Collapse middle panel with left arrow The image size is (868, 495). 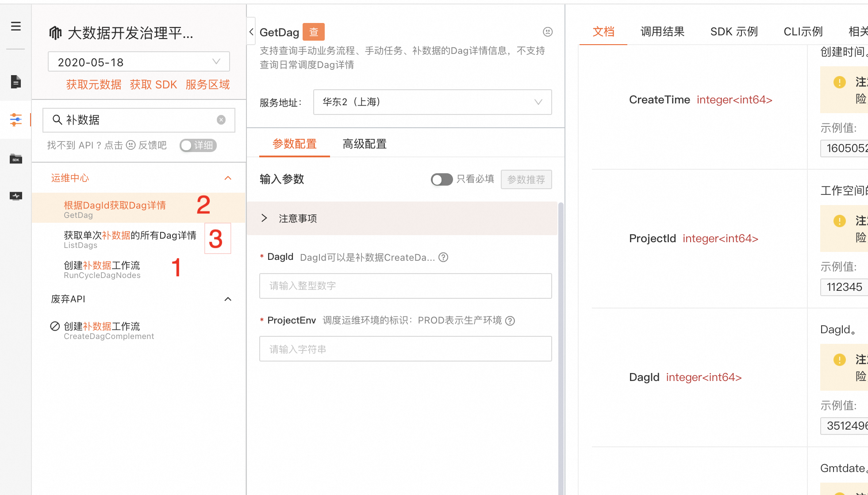[251, 31]
